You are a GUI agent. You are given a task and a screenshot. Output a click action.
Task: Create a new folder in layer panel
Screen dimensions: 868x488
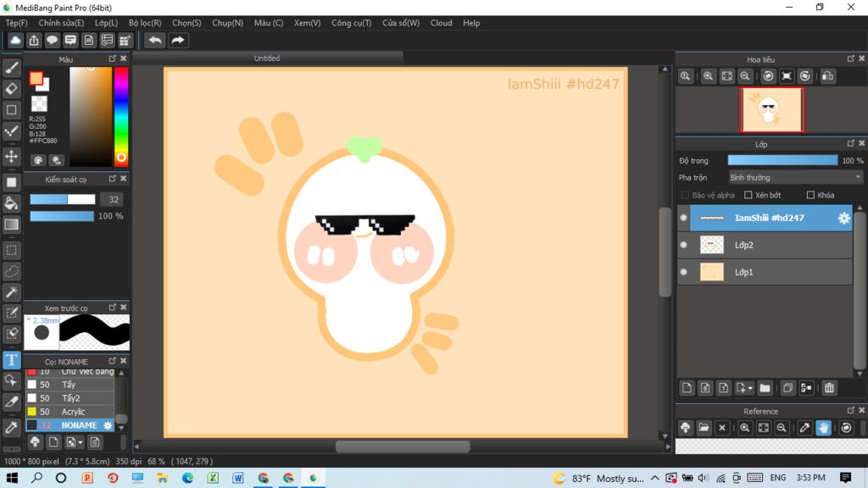coord(765,388)
